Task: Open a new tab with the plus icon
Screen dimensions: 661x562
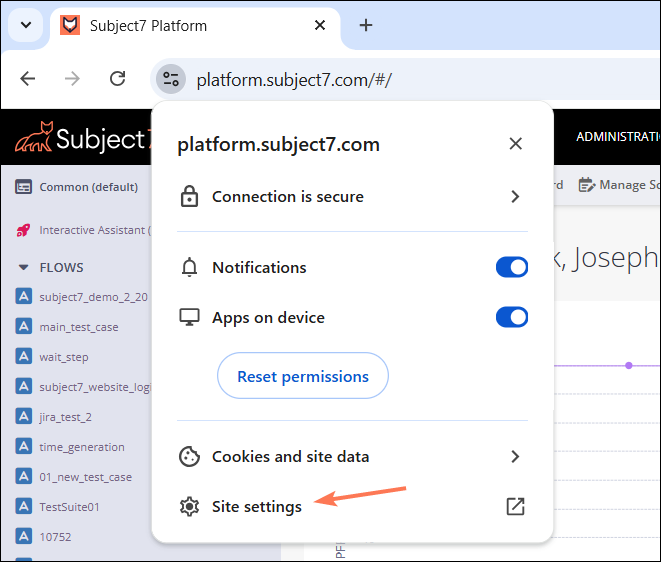Action: pos(366,25)
